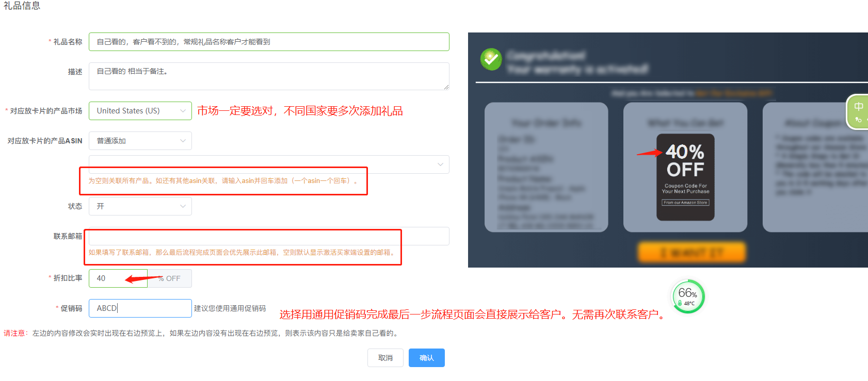The height and width of the screenshot is (381, 868).
Task: Select the 折扣比率 discount rate field
Action: click(x=118, y=278)
